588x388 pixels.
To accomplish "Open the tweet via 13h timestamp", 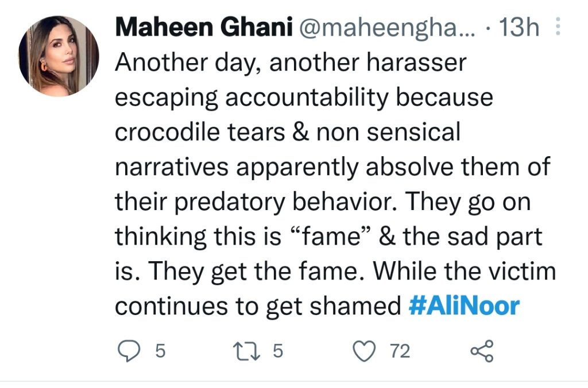I will 519,28.
